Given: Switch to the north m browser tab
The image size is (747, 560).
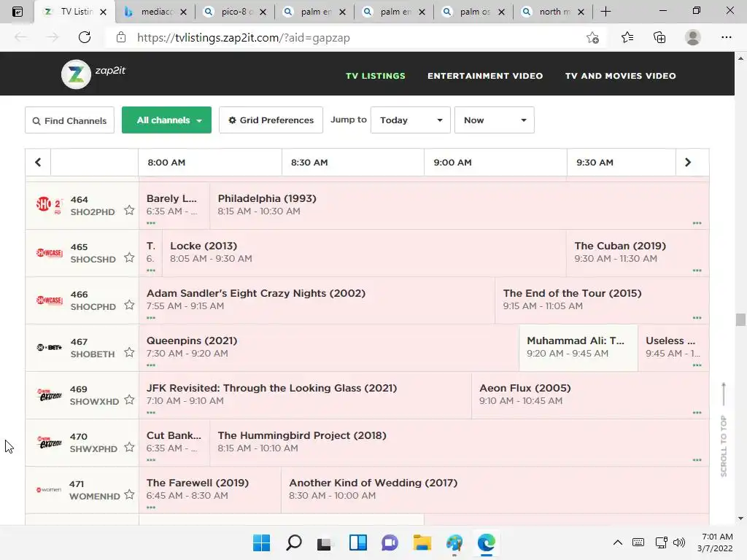Looking at the screenshot, I should pos(553,12).
